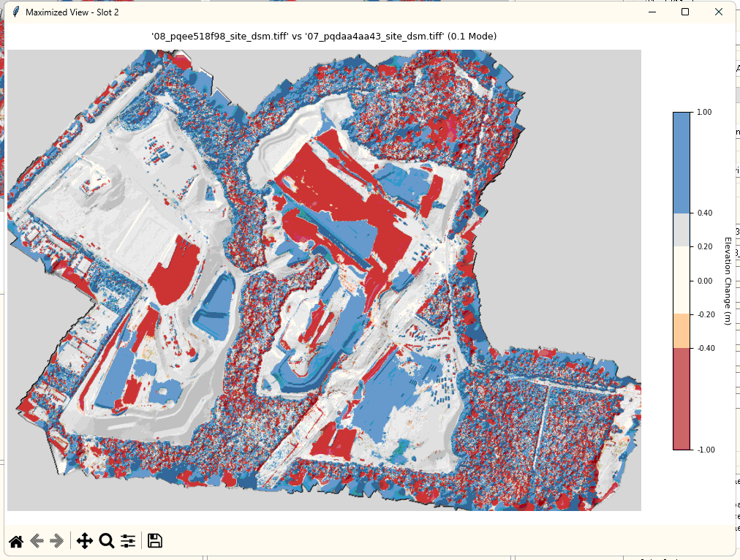The width and height of the screenshot is (740, 560).
Task: Click the -1.00 colorbar tick label
Action: coord(706,450)
